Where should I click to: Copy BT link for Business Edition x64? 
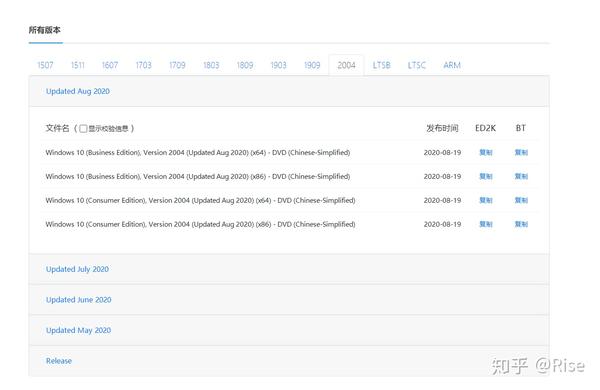point(521,152)
